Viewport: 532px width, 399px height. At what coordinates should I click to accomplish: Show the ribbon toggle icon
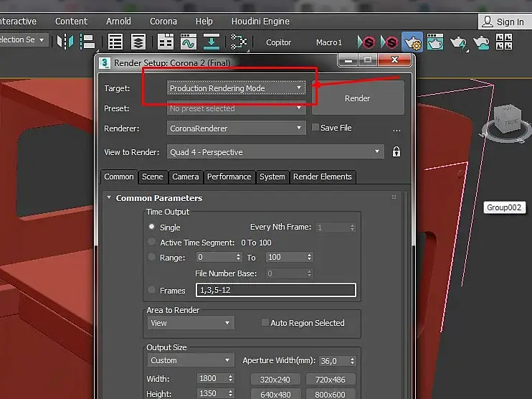[166, 42]
